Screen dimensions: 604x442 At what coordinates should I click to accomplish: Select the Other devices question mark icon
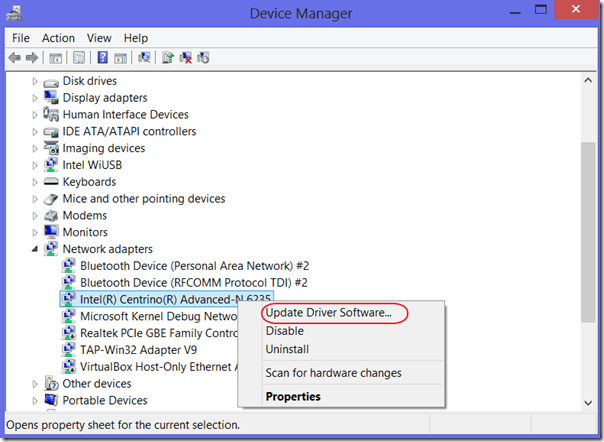click(51, 383)
